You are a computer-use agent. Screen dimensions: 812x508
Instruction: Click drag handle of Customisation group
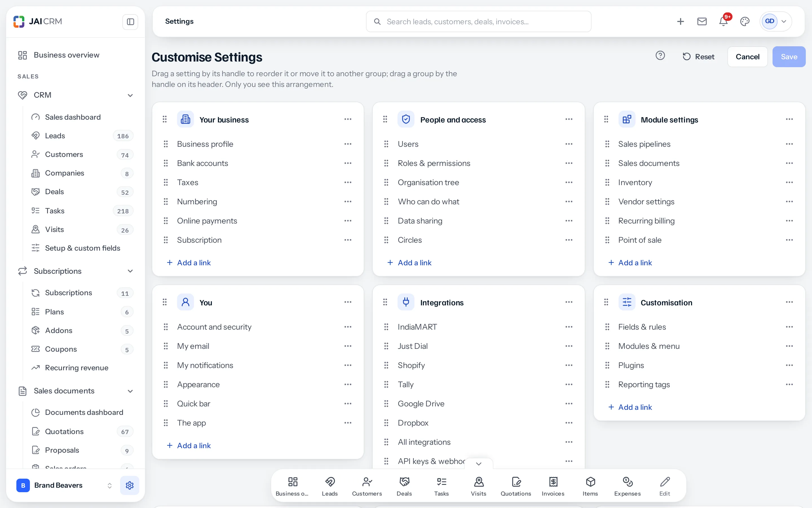tap(606, 302)
